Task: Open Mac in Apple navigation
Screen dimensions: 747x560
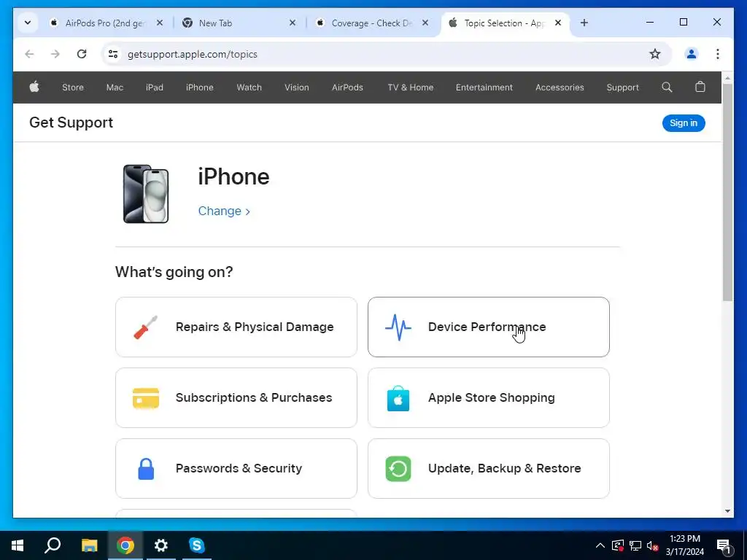Action: [115, 87]
